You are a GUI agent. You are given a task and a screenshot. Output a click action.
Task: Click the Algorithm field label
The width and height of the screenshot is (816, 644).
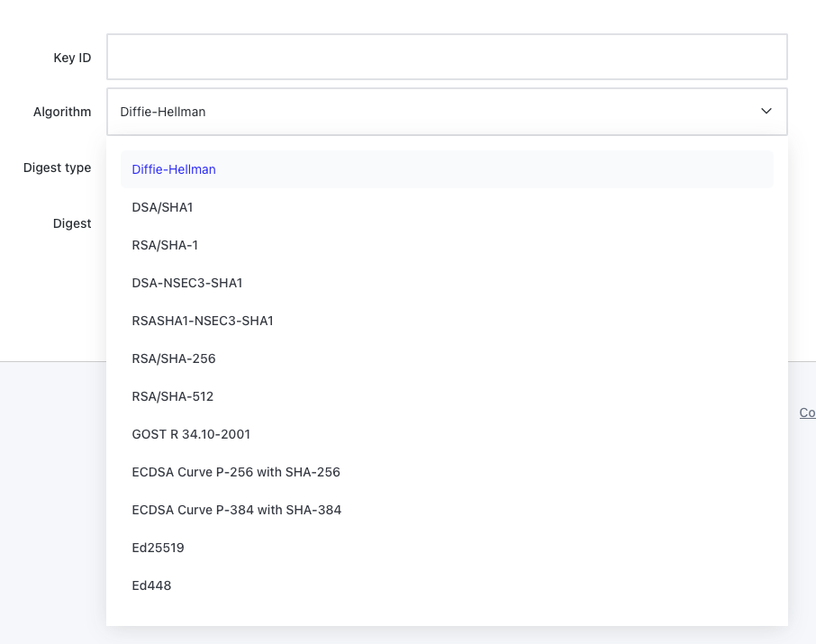click(x=62, y=112)
